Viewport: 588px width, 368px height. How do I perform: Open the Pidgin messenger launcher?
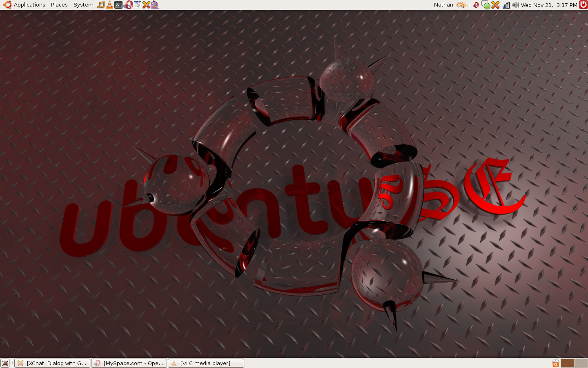[x=154, y=5]
